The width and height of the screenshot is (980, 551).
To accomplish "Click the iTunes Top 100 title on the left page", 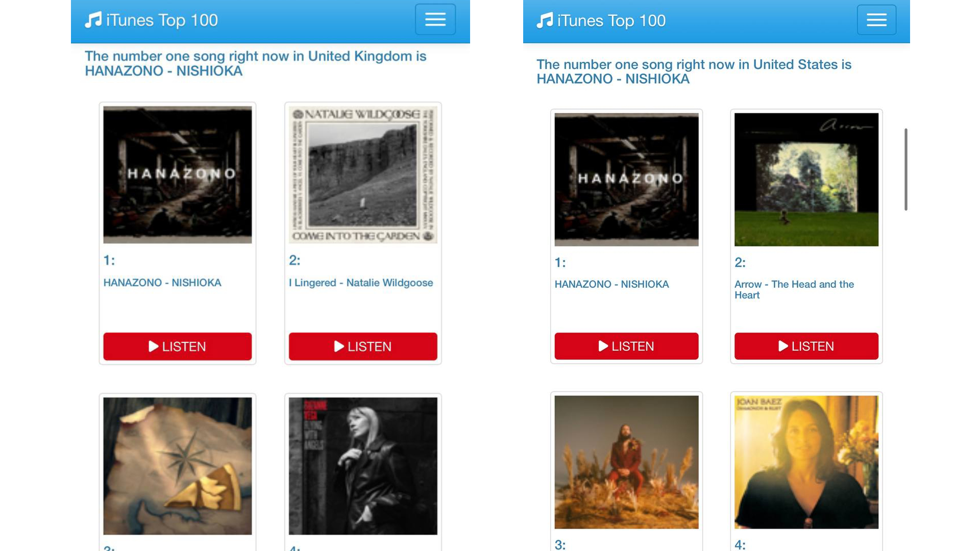I will (x=162, y=20).
